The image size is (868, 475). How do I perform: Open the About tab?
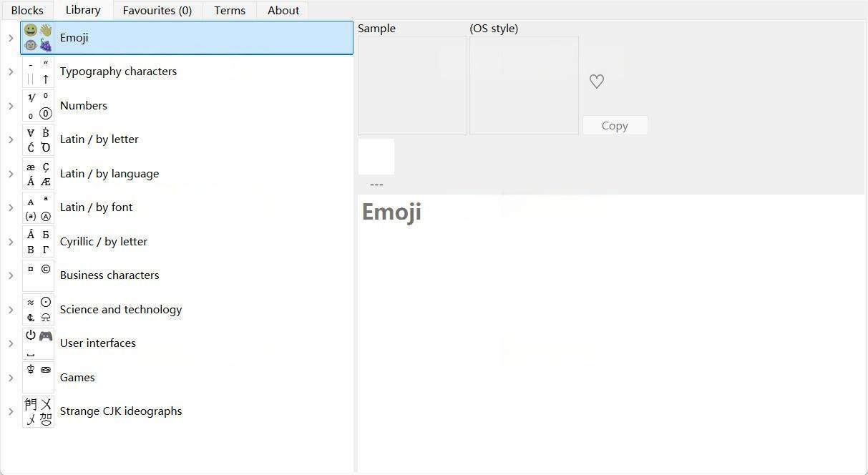283,10
